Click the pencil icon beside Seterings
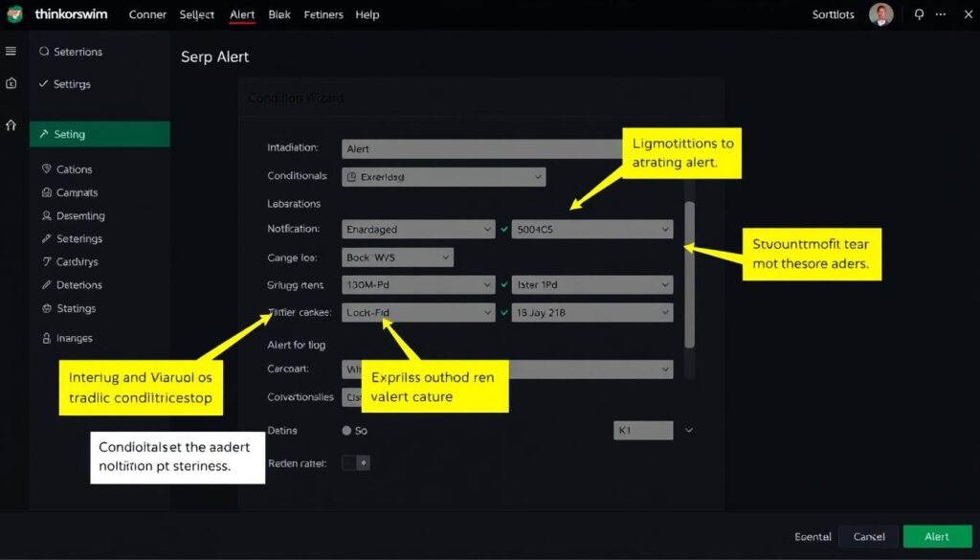This screenshot has height=560, width=980. point(46,238)
